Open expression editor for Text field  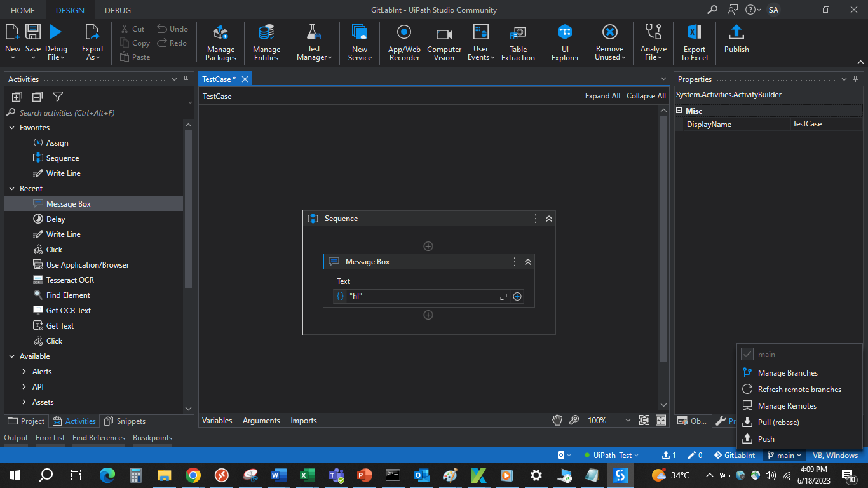504,297
